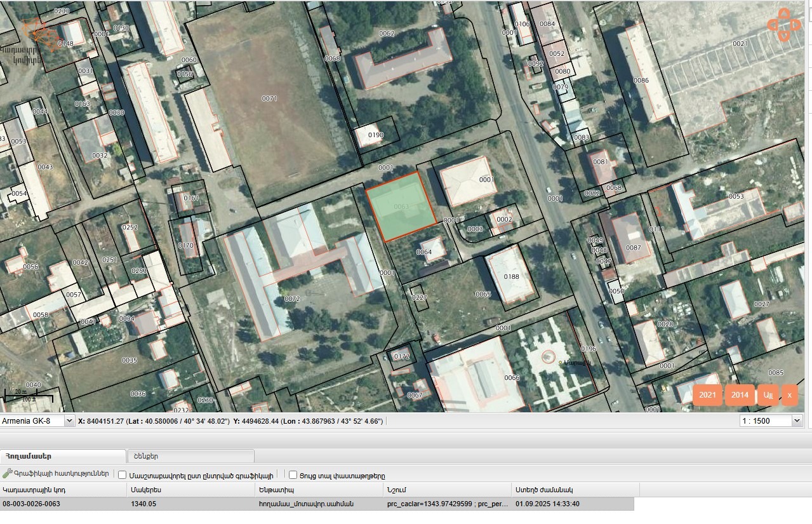
Task: Click the Այլ imagery button
Action: 768,395
